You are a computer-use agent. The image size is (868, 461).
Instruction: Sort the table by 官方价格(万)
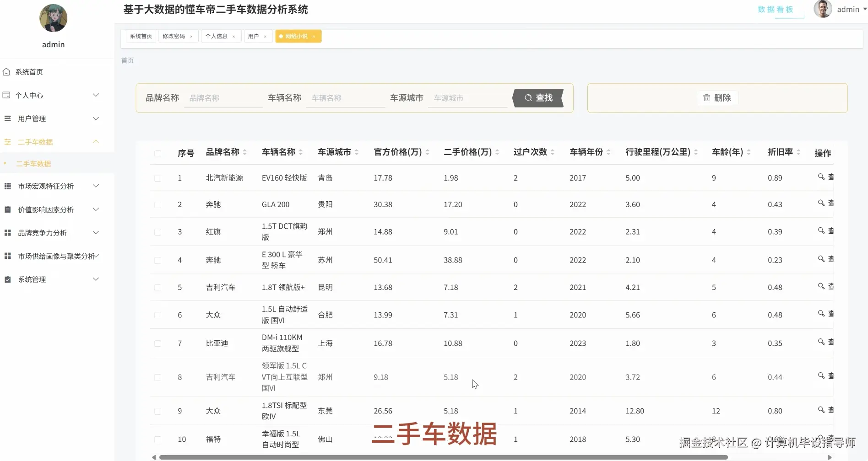pyautogui.click(x=428, y=152)
